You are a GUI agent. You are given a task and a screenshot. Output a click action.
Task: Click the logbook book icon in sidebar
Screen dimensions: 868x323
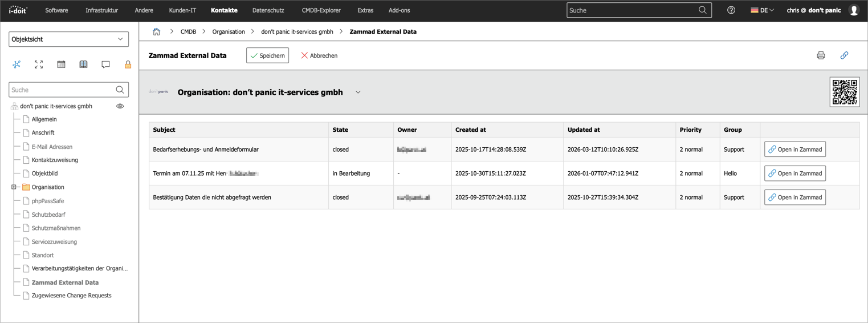[83, 64]
